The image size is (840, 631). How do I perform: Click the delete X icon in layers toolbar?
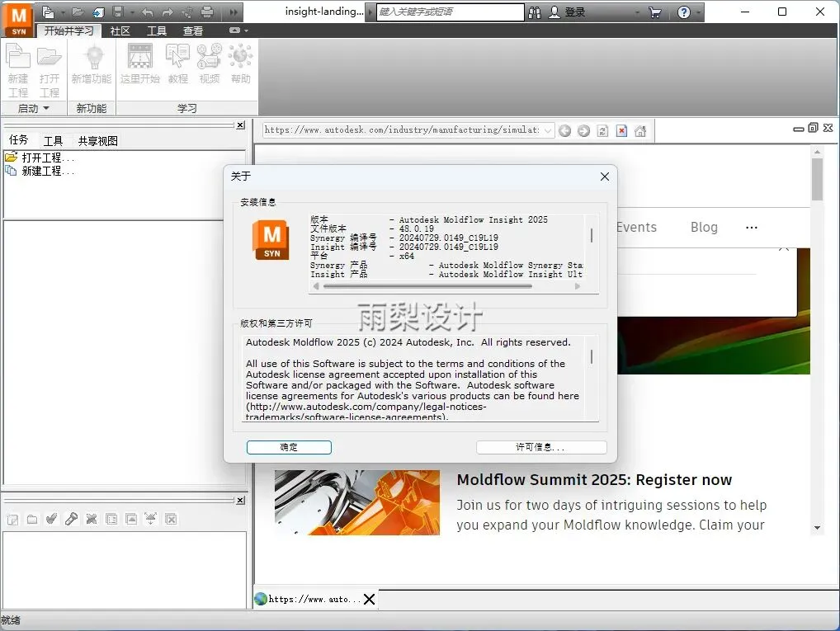(92, 519)
